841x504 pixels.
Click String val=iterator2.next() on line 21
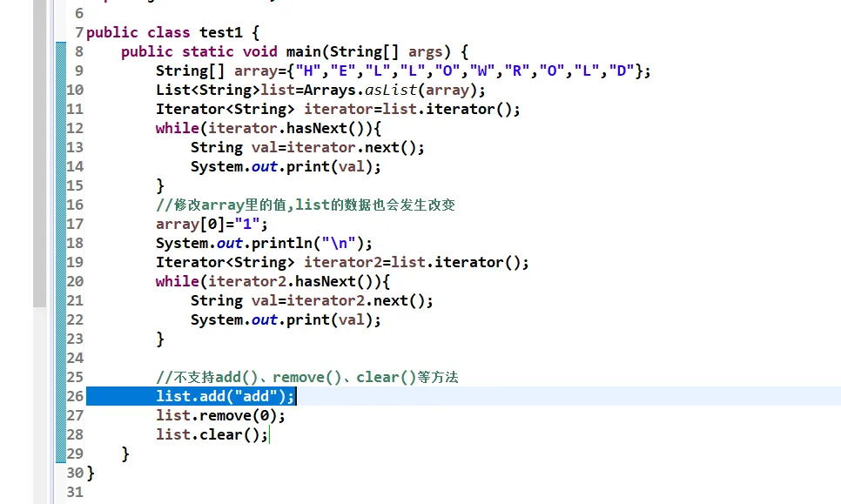[x=312, y=301]
